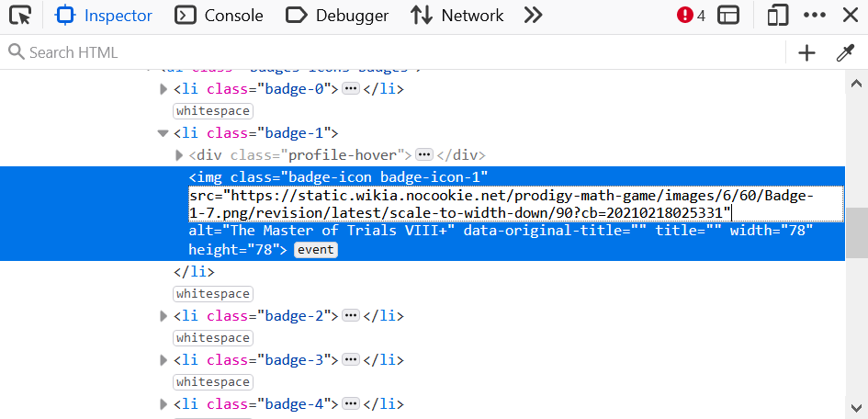The width and height of the screenshot is (868, 419).
Task: Click the whitespace marker below badge-3
Action: tap(213, 382)
